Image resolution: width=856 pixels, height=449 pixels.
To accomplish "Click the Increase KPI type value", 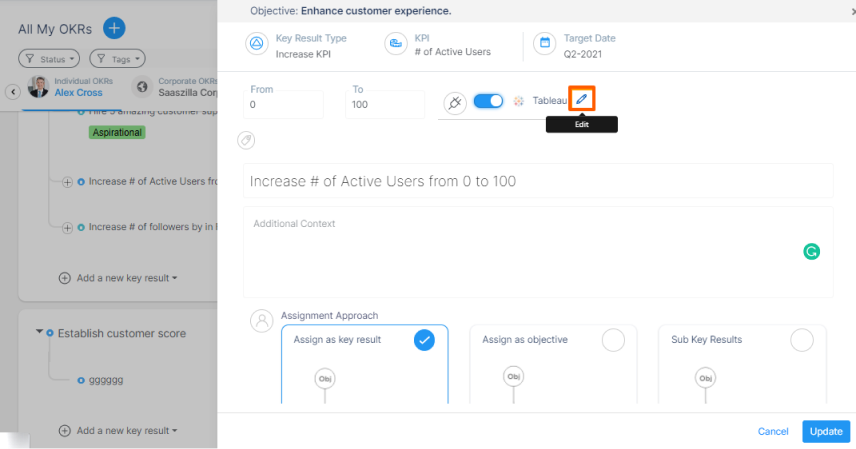I will [303, 54].
